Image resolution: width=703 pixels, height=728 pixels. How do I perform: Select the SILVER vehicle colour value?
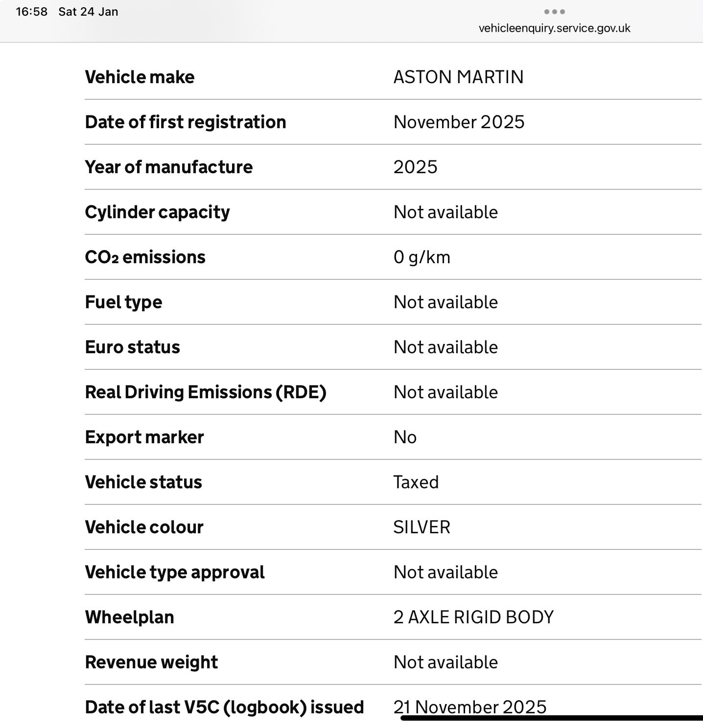coord(422,527)
